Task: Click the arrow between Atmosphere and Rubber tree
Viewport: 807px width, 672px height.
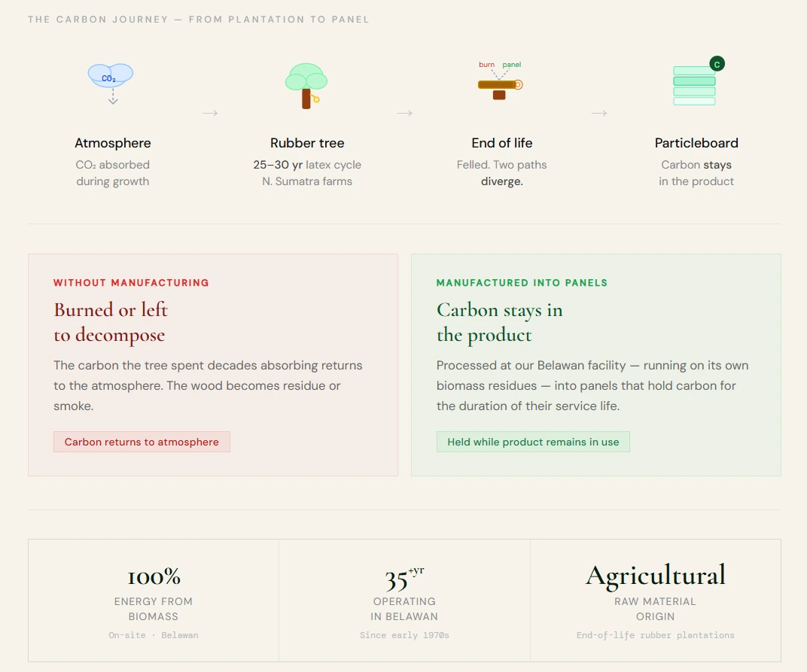Action: click(x=210, y=113)
